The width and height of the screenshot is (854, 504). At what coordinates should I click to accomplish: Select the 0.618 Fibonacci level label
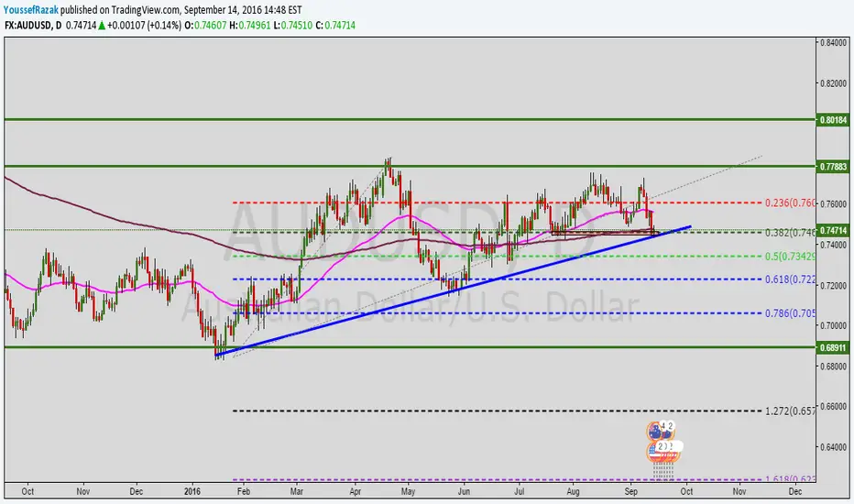(x=790, y=279)
